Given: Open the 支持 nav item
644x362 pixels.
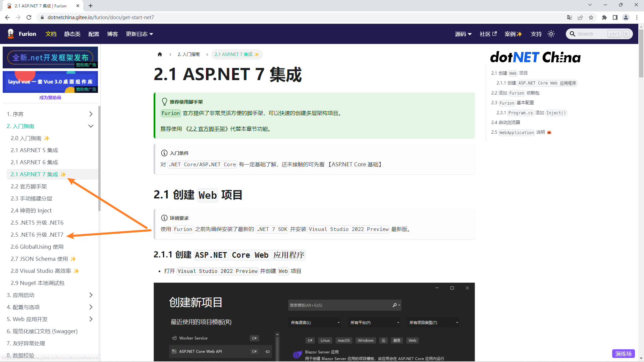Looking at the screenshot, I should pyautogui.click(x=536, y=34).
